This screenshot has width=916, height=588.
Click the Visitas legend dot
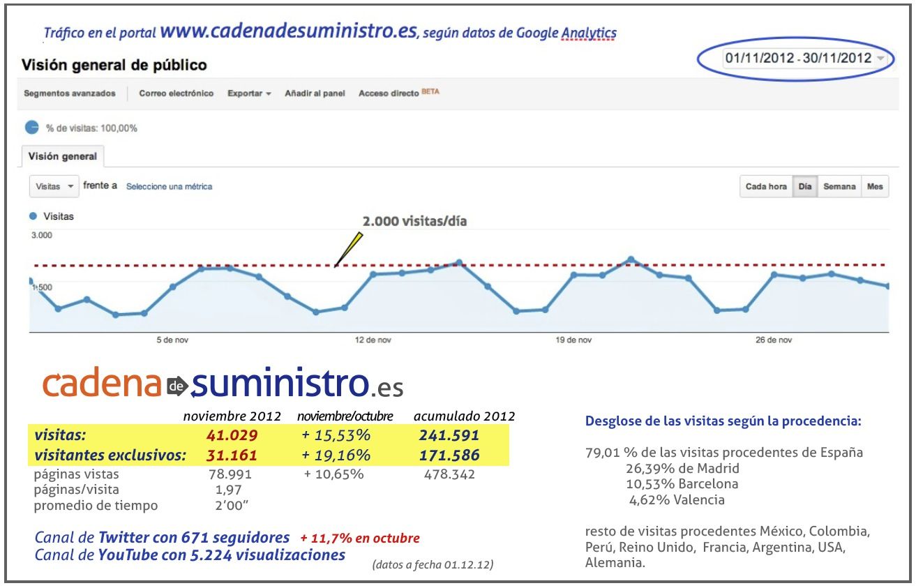33,216
